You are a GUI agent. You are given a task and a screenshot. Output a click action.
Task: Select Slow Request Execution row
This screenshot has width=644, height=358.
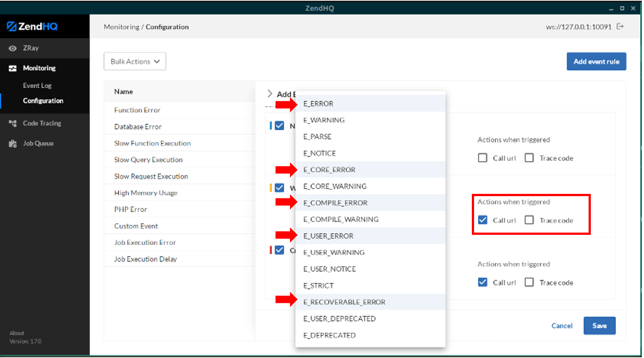click(180, 176)
